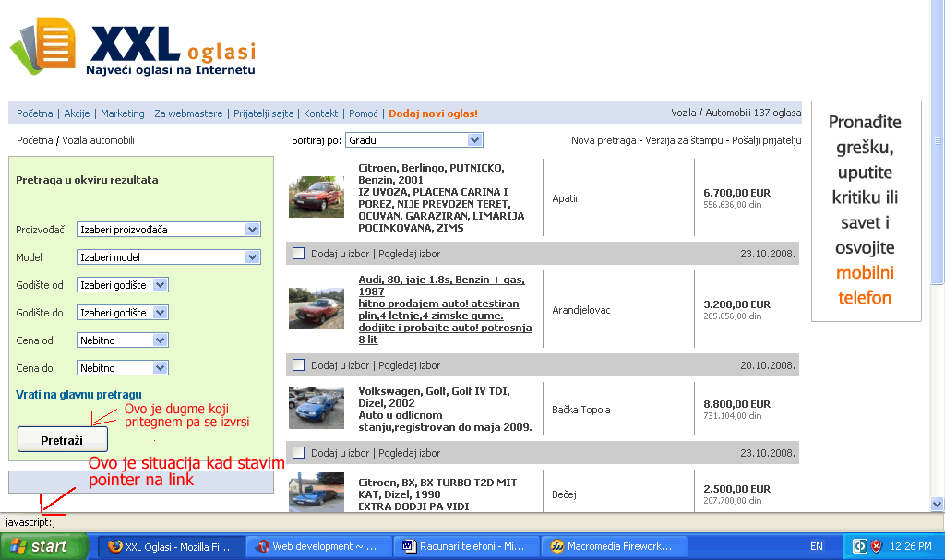Check Dodaj u izbor for Citroen Berlingo
Viewport: 945px width, 560px height.
pos(298,254)
